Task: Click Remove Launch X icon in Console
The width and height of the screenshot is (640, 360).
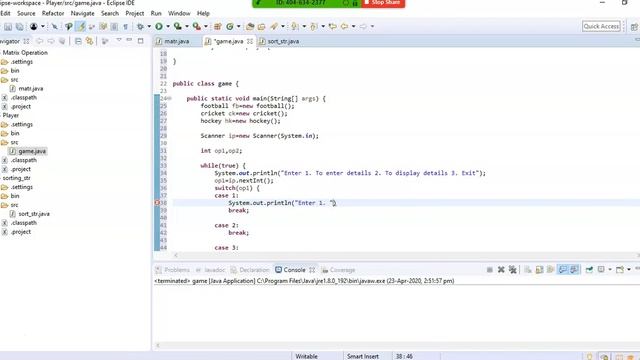Action: pos(501,270)
